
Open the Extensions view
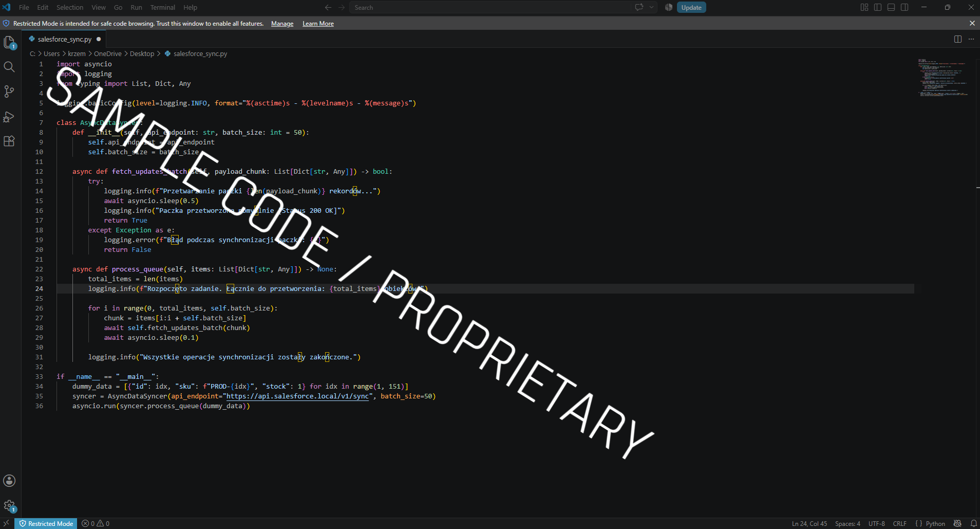coord(9,141)
